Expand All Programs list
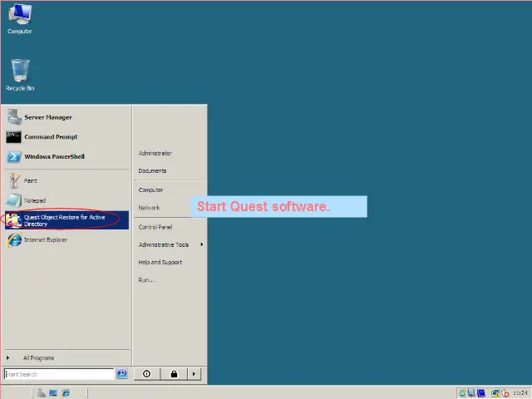This screenshot has width=532, height=399. (x=37, y=358)
